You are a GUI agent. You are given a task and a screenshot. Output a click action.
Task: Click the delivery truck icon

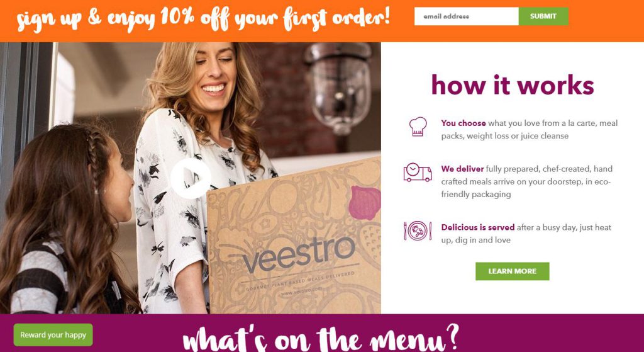pyautogui.click(x=418, y=173)
